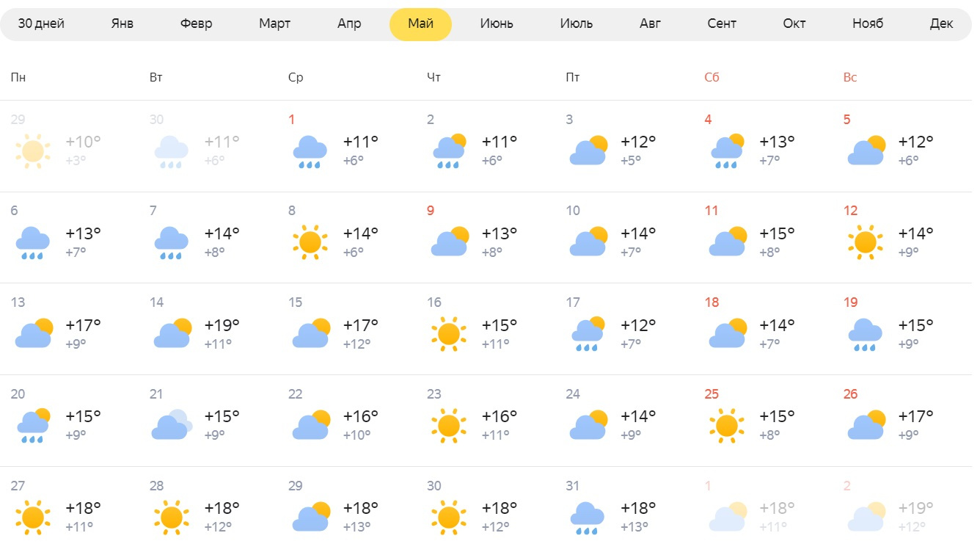Click the sun icon for May 12

pyautogui.click(x=865, y=242)
